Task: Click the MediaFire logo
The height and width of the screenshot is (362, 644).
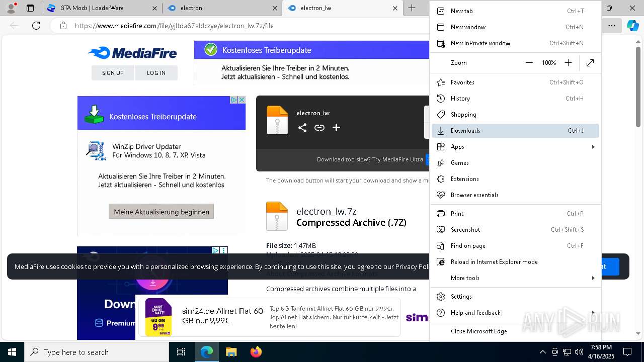Action: pos(132,53)
